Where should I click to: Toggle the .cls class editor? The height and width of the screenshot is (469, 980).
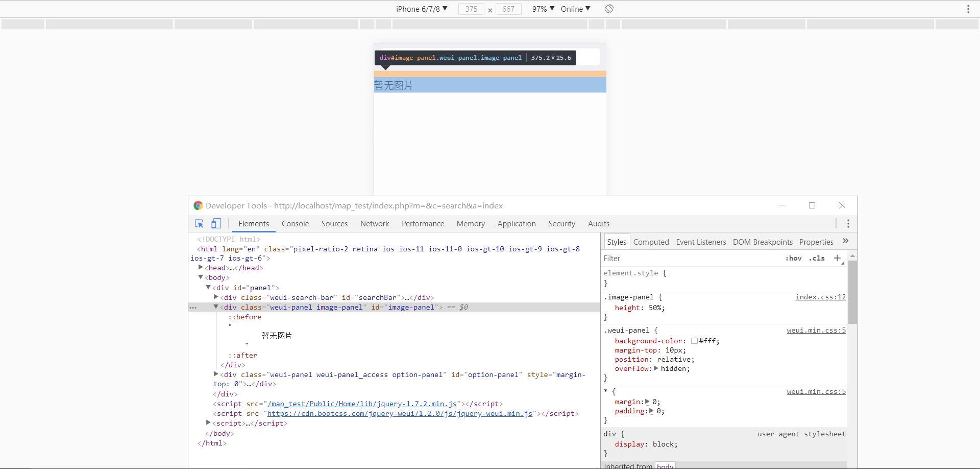pos(817,259)
